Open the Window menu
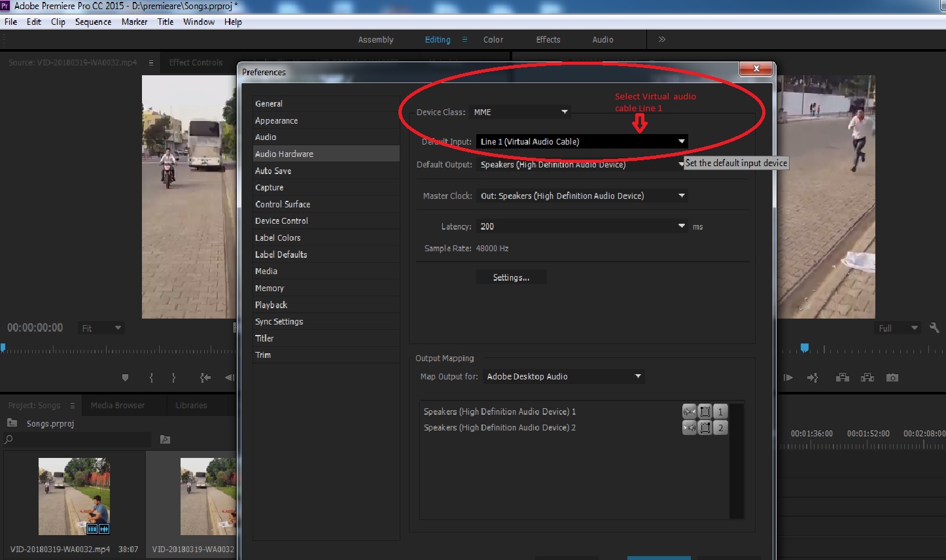Viewport: 946px width, 560px height. pos(199,22)
